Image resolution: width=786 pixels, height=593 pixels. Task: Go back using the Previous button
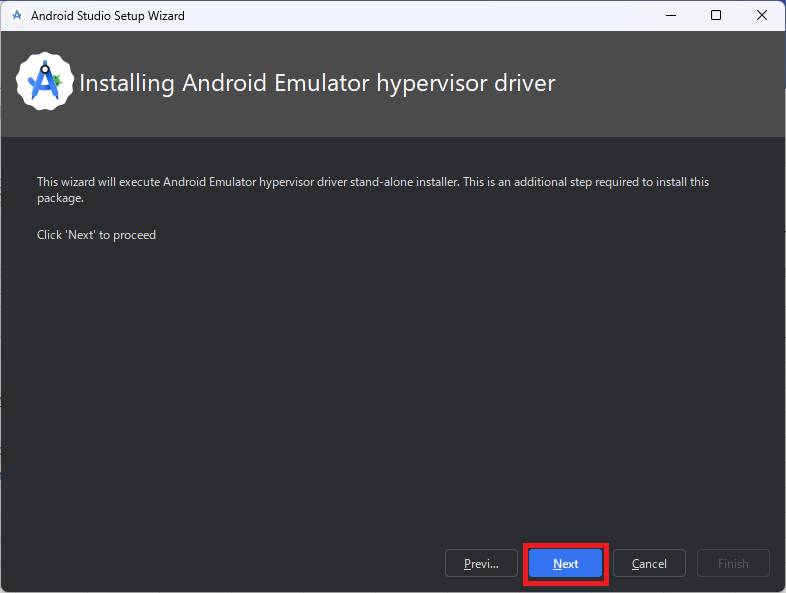481,563
